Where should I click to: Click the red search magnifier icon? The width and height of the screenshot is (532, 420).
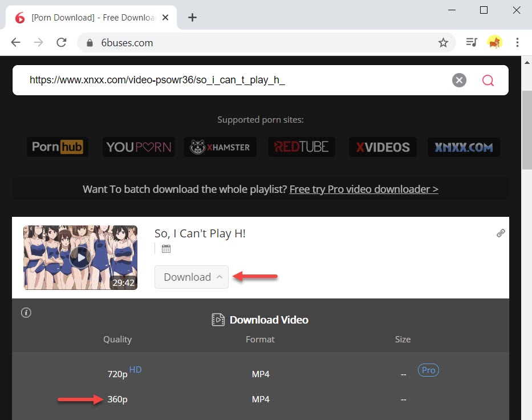(488, 80)
